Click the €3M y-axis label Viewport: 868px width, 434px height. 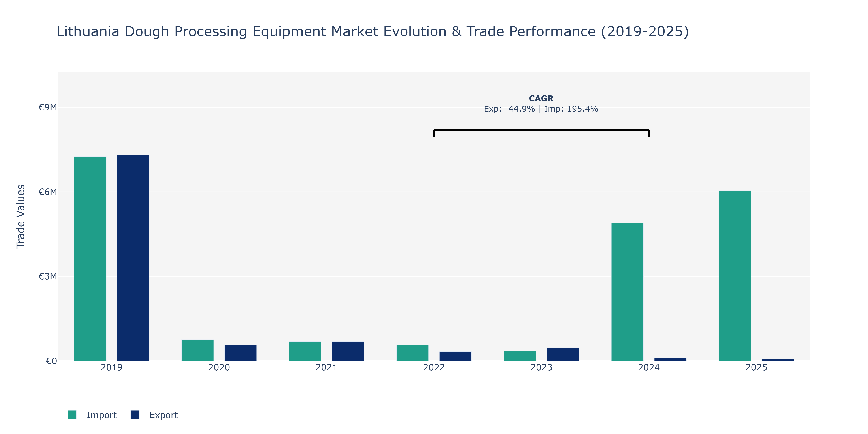[x=48, y=276]
